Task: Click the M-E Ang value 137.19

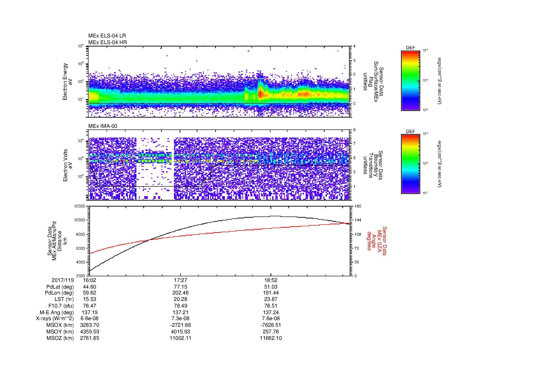Action: 90,312
